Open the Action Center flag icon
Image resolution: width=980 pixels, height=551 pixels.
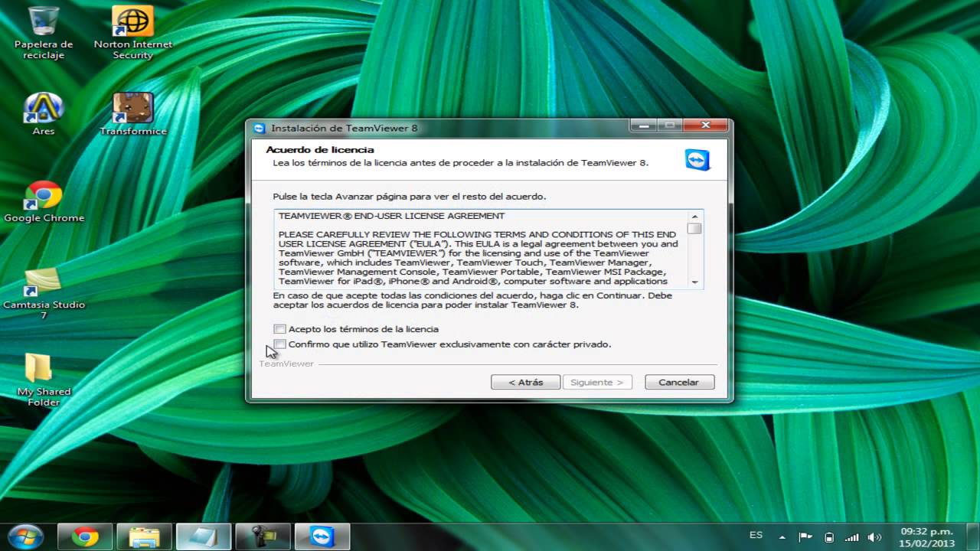805,536
